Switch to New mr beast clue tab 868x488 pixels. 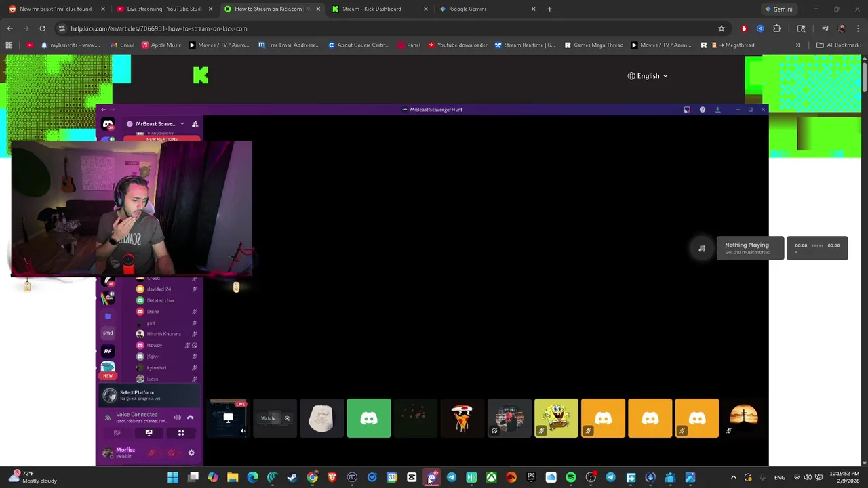pos(56,9)
